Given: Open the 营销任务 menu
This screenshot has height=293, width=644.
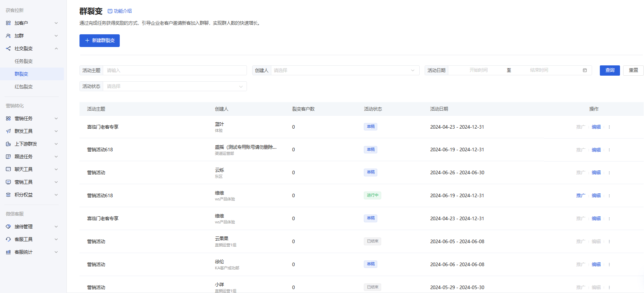Looking at the screenshot, I should point(32,118).
